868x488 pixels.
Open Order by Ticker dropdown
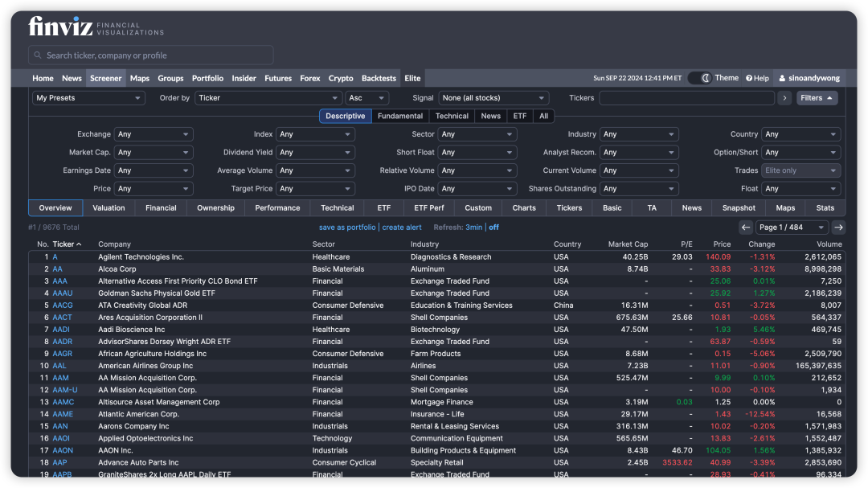point(268,98)
